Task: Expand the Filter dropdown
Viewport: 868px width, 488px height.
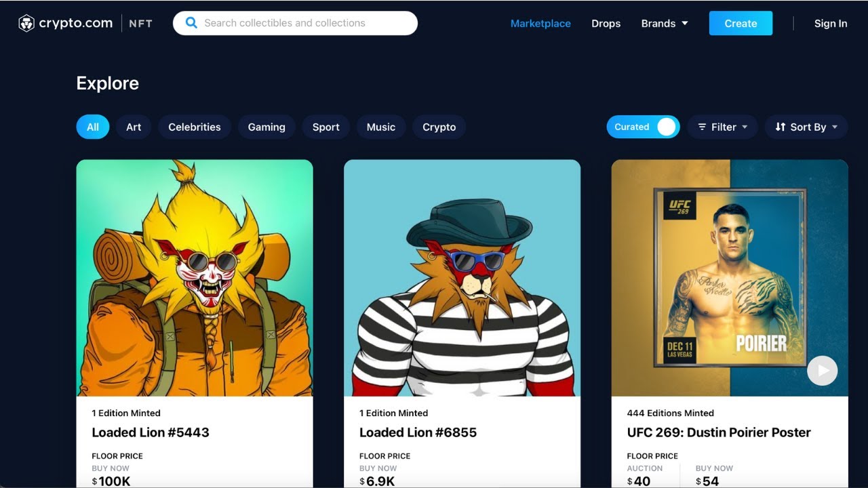Action: click(723, 127)
